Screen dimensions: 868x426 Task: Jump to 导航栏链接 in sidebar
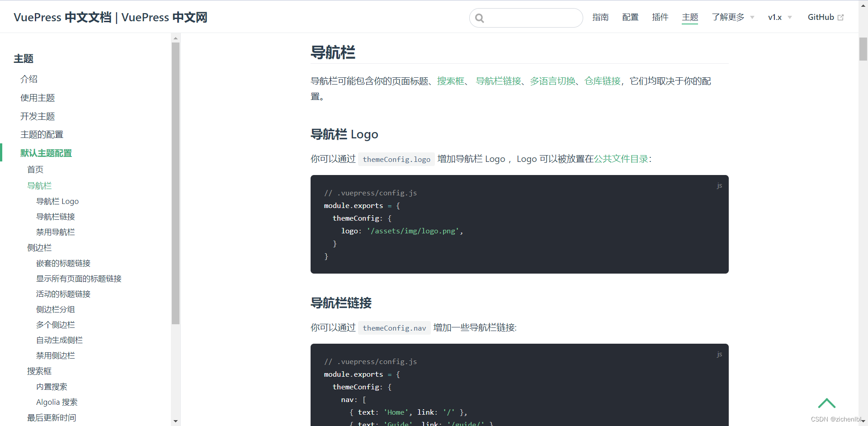tap(56, 217)
